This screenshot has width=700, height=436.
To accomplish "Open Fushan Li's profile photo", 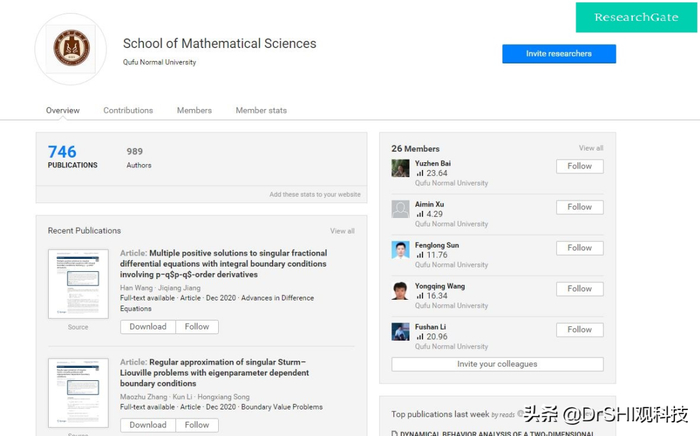I will point(400,331).
